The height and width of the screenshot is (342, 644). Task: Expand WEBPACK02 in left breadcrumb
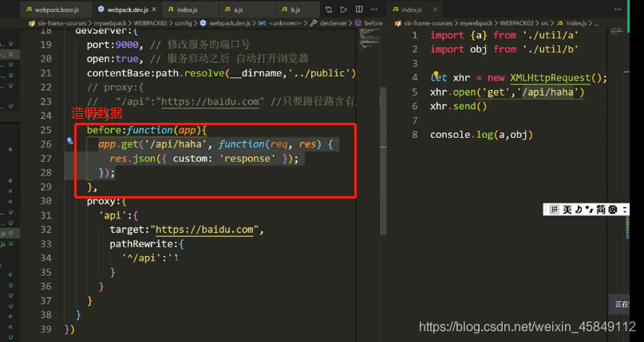[x=150, y=23]
